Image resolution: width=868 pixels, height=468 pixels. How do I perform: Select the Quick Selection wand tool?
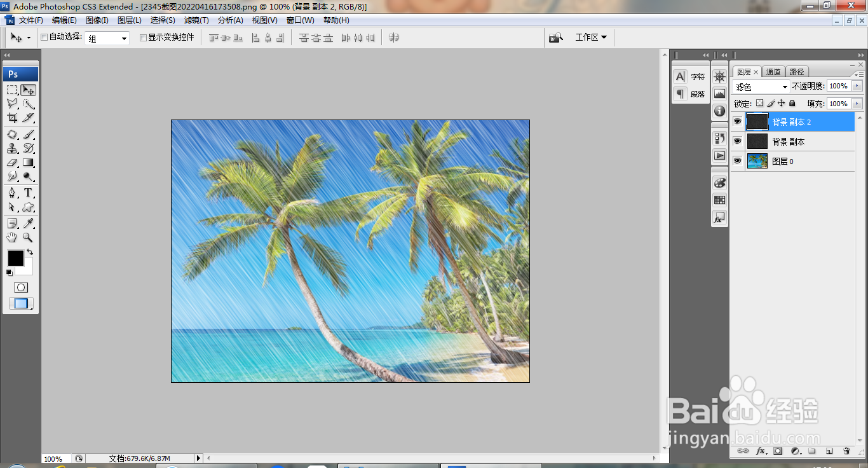pos(29,104)
